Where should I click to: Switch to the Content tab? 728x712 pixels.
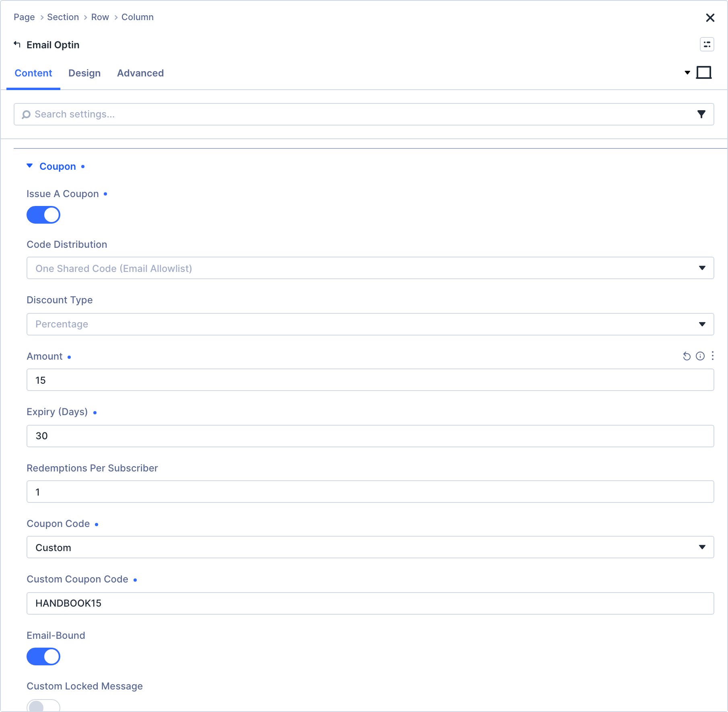(x=33, y=73)
